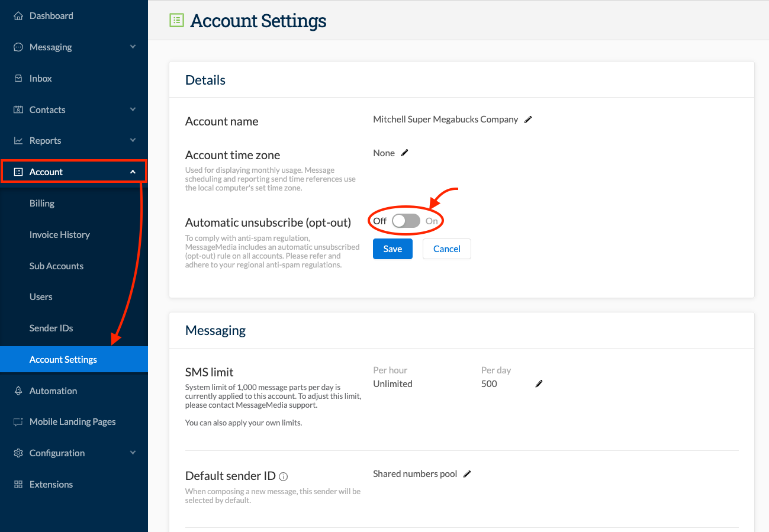Open the Dashboard via its home icon
This screenshot has height=532, width=769.
(17, 15)
